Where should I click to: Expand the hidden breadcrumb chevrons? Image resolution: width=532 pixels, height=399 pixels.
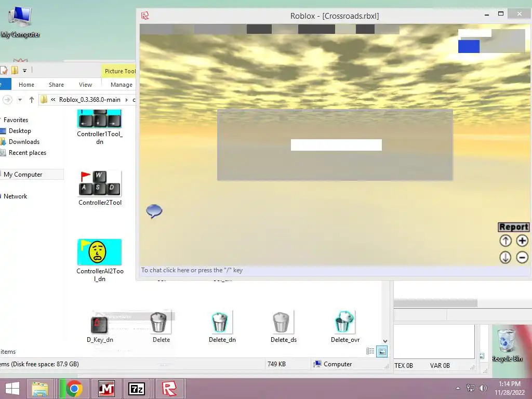(53, 100)
